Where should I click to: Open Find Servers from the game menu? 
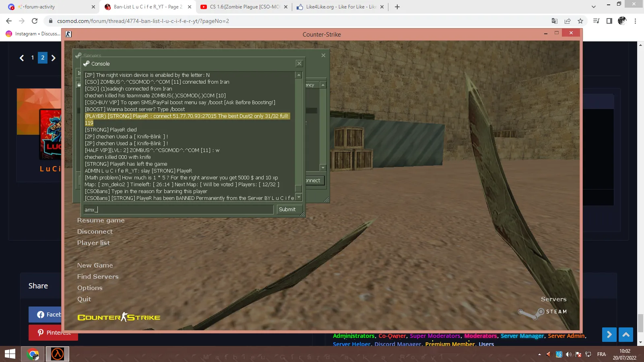coord(98,277)
